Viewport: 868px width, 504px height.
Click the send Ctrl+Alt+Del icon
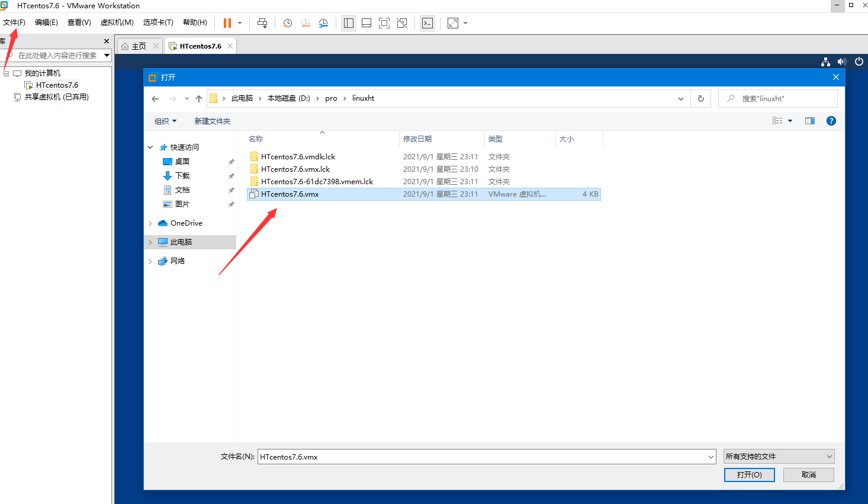point(262,23)
